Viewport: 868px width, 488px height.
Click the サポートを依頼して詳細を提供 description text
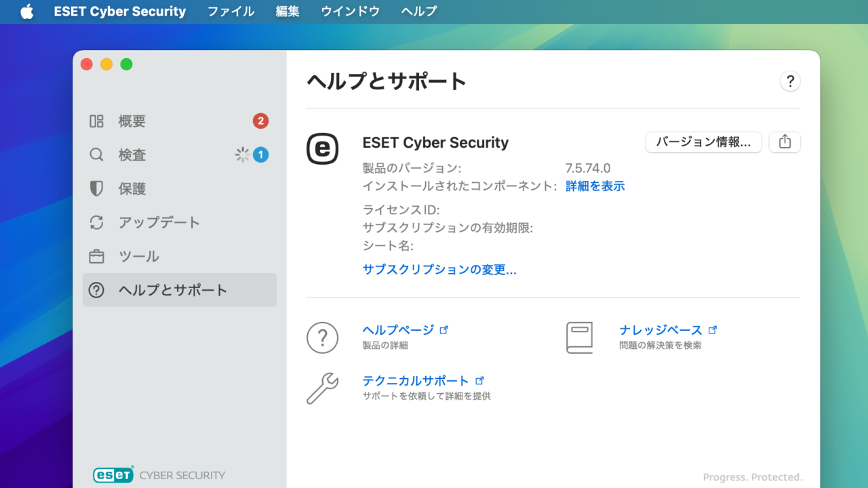pyautogui.click(x=427, y=396)
